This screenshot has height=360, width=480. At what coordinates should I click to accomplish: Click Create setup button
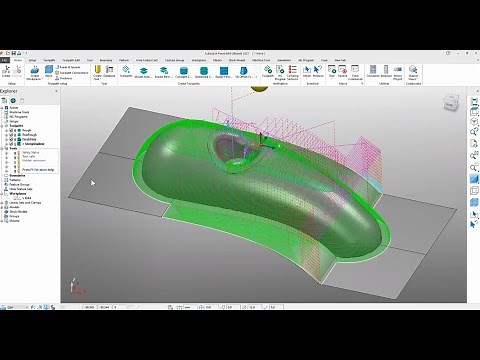tap(6, 71)
